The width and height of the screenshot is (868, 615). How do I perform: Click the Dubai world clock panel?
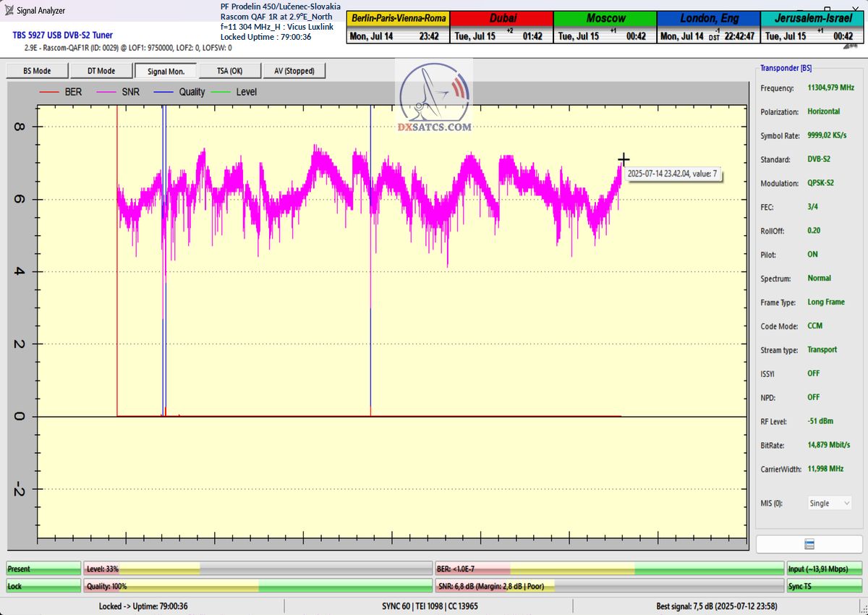[x=501, y=27]
